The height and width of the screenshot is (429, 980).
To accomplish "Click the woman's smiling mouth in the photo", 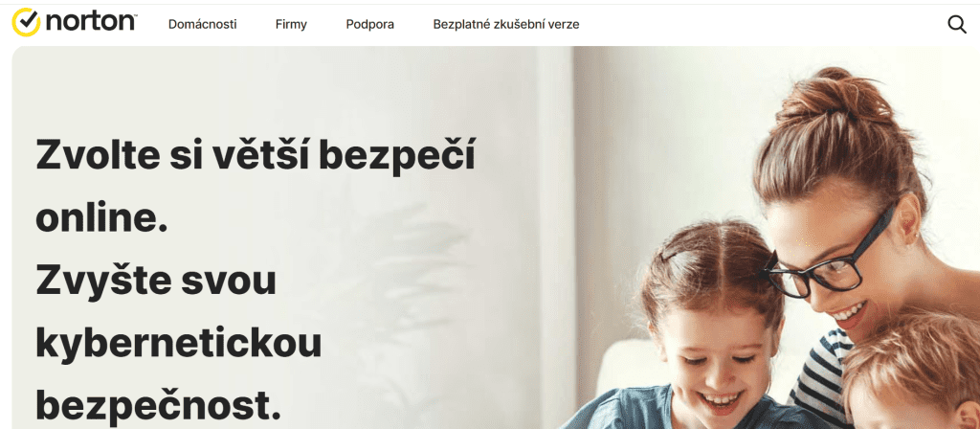I will pyautogui.click(x=850, y=311).
